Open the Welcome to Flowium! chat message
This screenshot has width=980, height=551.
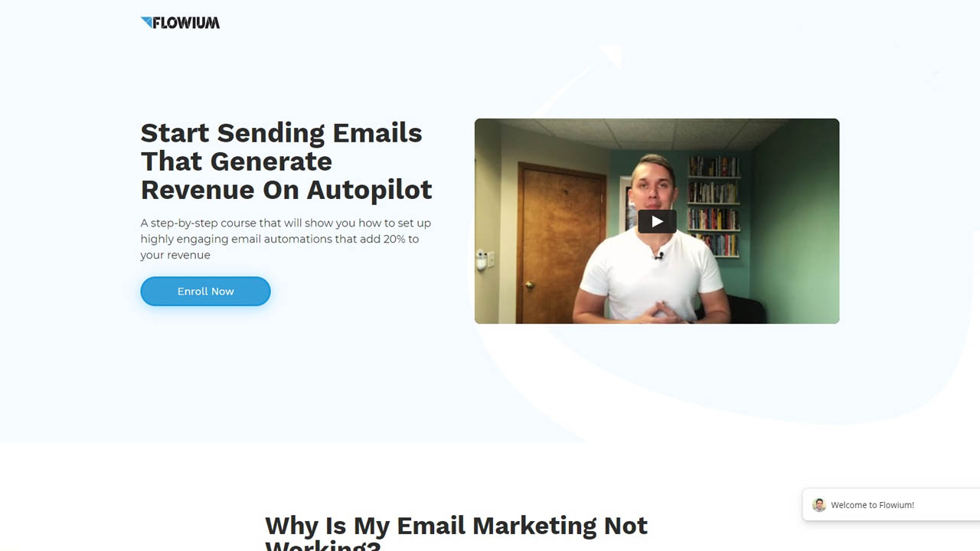(x=872, y=505)
